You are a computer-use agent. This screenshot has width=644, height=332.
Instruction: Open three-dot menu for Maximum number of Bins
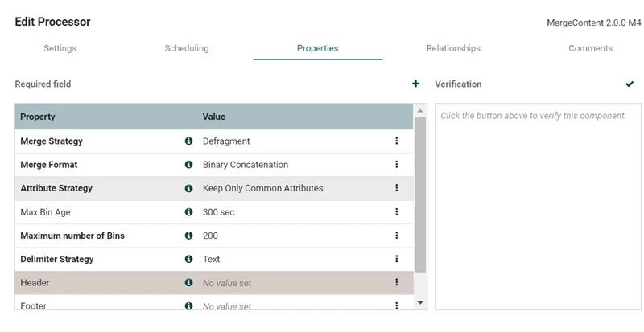pyautogui.click(x=396, y=236)
